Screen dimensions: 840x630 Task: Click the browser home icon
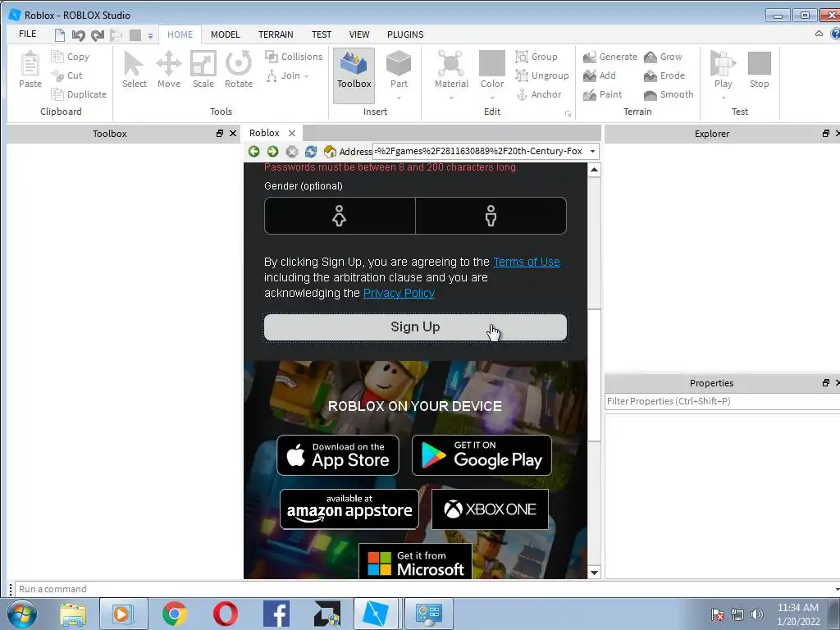[330, 152]
